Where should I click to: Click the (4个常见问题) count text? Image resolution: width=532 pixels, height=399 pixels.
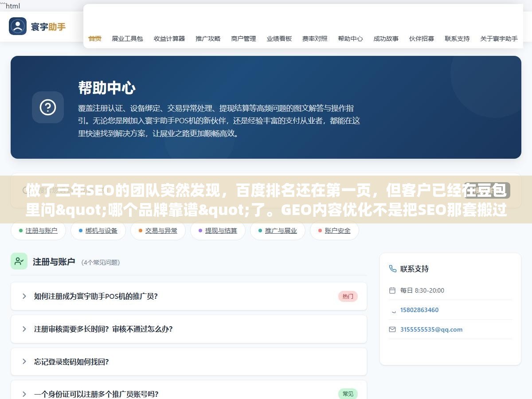coord(101,262)
